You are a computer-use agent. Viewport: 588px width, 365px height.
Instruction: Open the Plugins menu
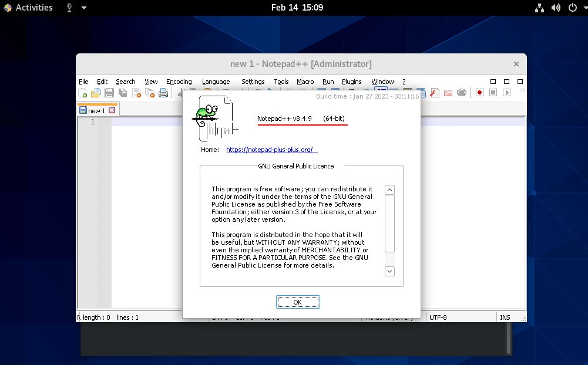351,82
